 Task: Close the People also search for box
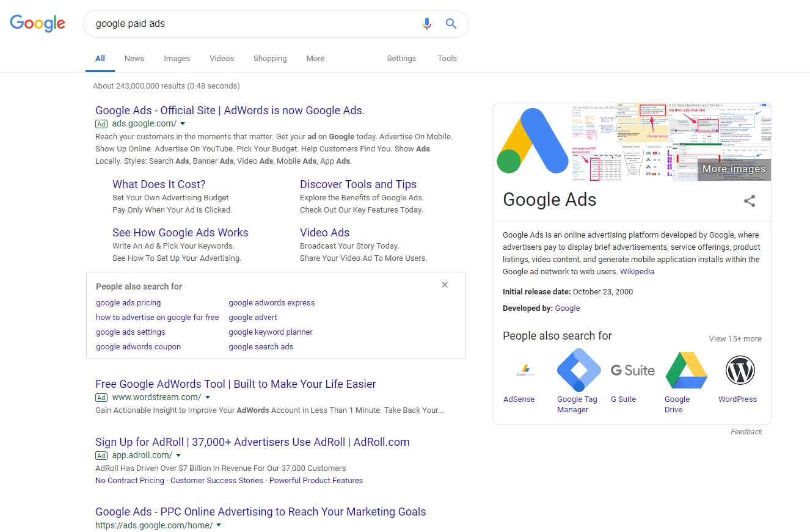[445, 285]
